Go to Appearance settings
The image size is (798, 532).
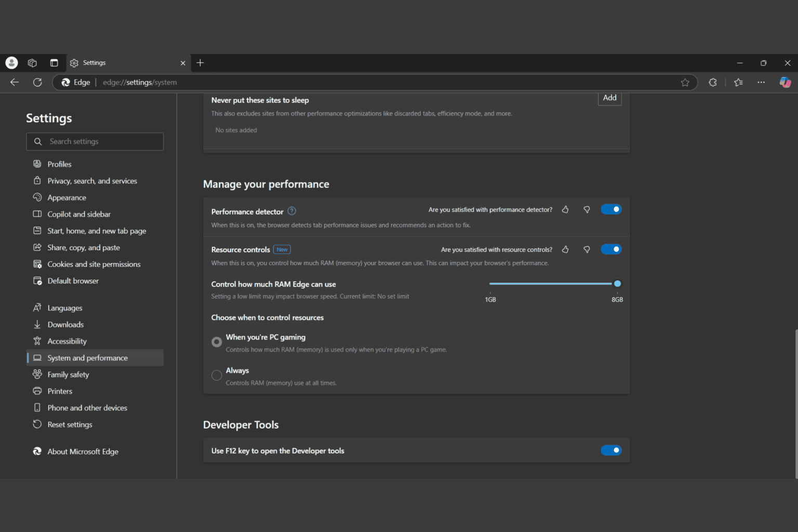pyautogui.click(x=95, y=197)
